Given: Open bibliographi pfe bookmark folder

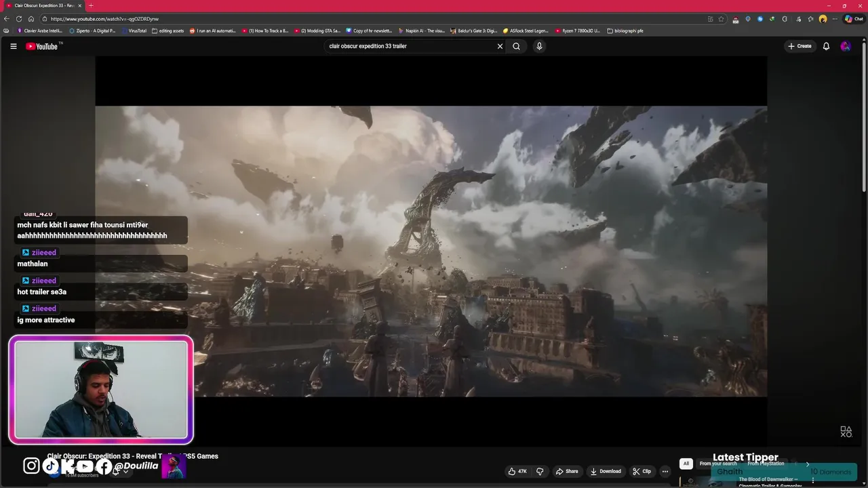Looking at the screenshot, I should [x=625, y=30].
